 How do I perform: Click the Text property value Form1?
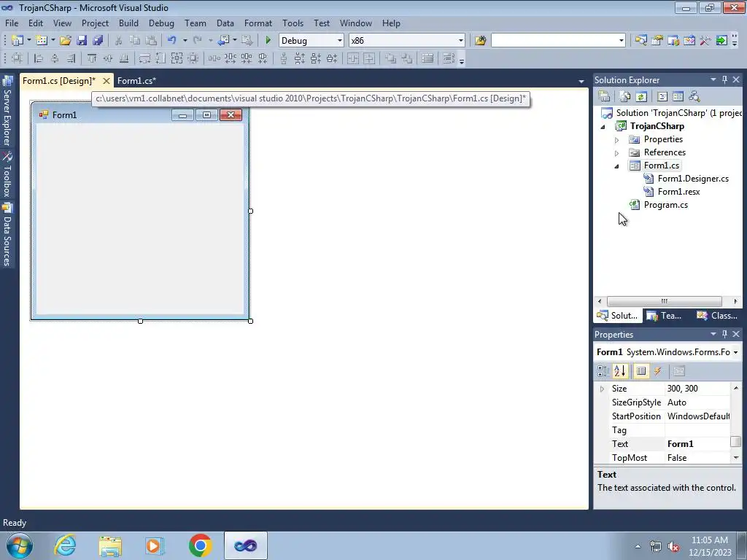pos(697,444)
